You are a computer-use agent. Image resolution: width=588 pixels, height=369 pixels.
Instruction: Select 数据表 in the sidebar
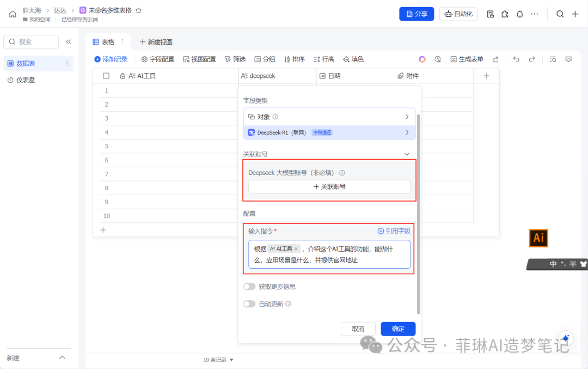pos(38,63)
